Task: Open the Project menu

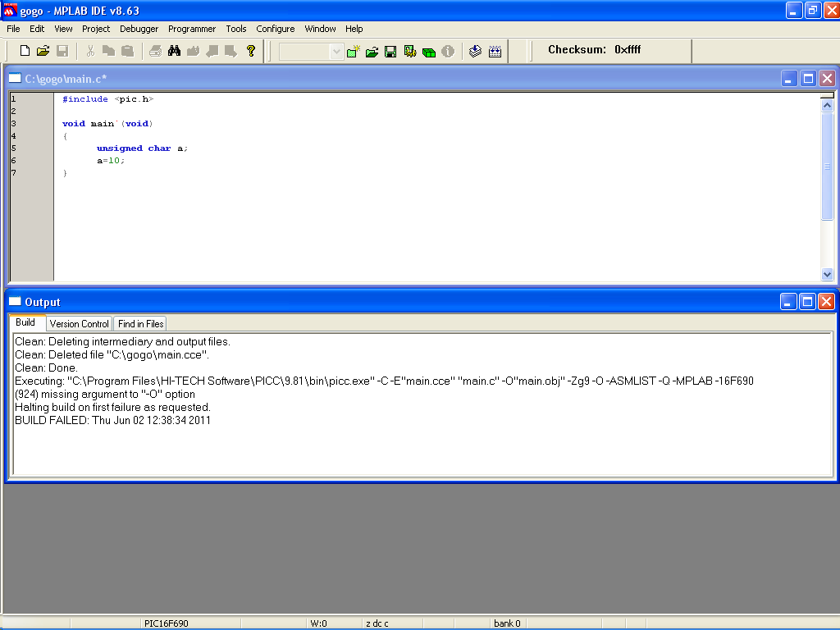Action: 96,29
